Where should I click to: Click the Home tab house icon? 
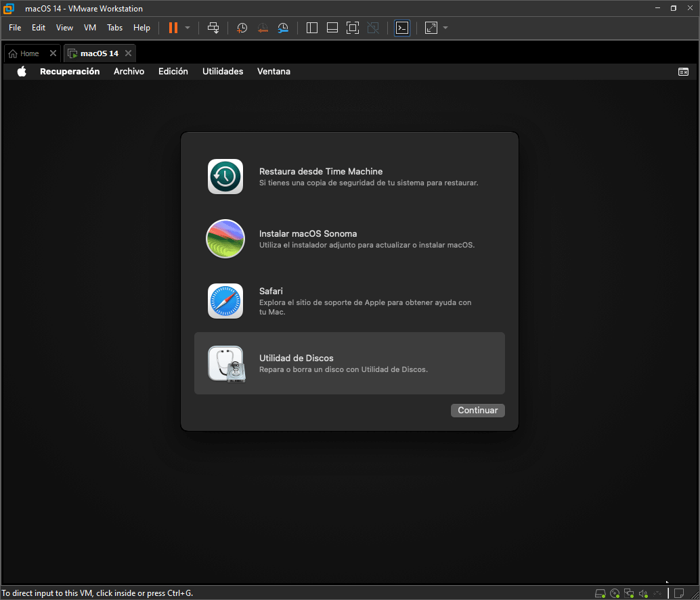(13, 53)
